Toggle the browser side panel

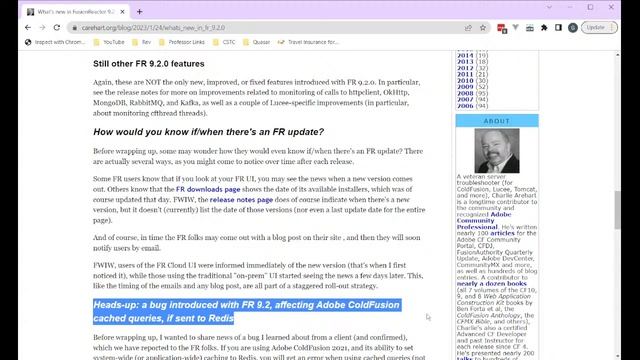point(558,27)
